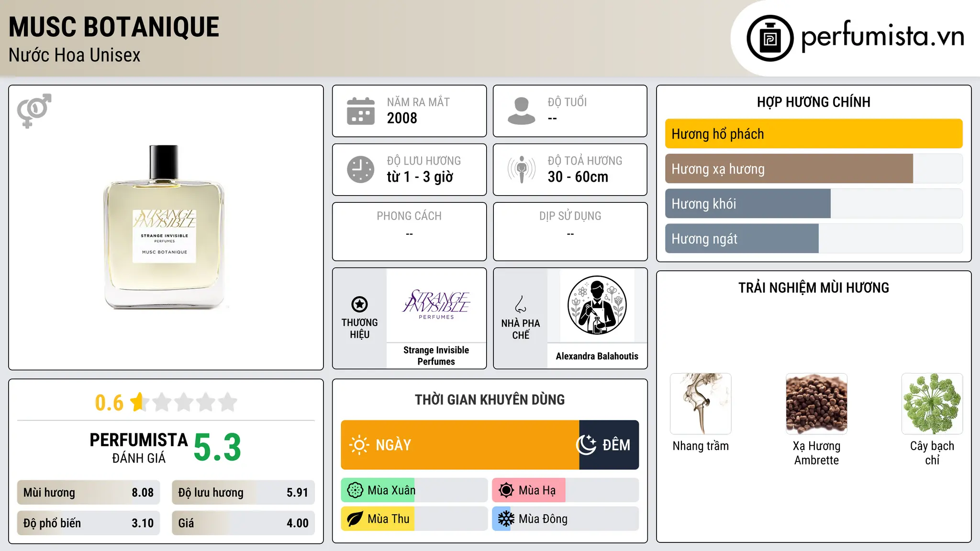Select the Hương xạ hương accord bar
This screenshot has height=551, width=980.
click(813, 169)
